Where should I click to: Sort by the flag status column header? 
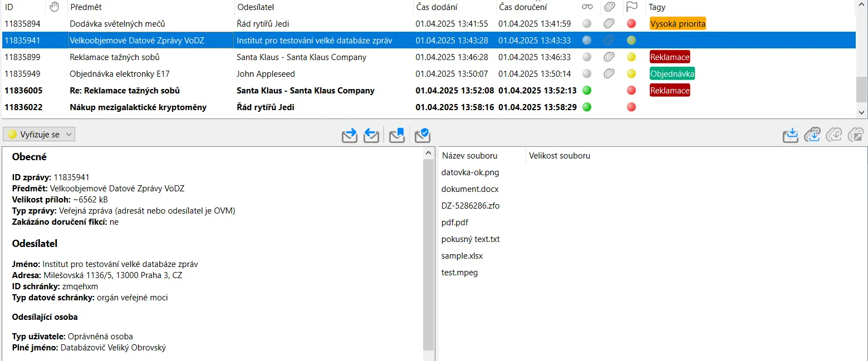[x=631, y=7]
